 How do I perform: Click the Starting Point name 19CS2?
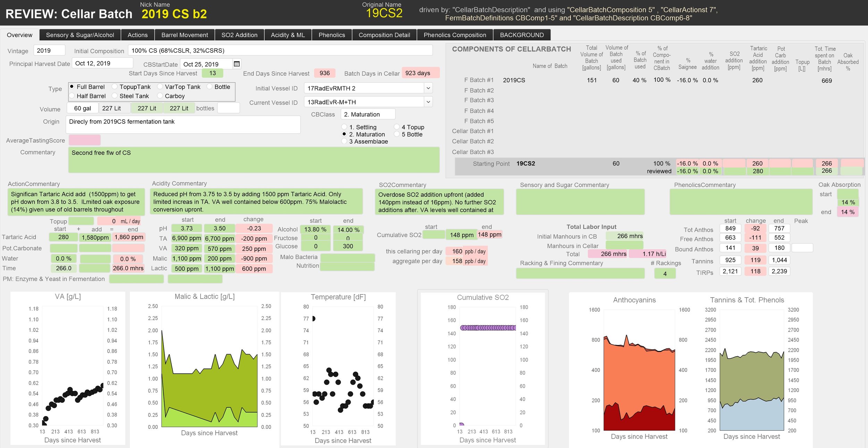[x=525, y=163]
